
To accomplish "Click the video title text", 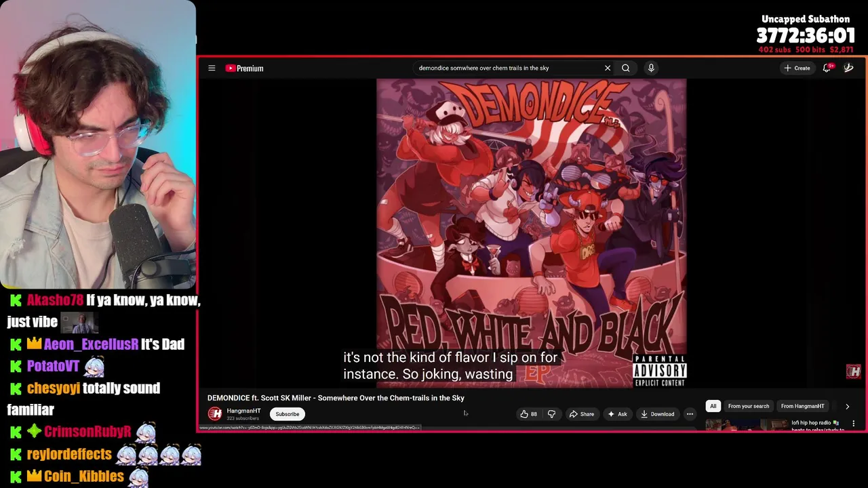I will coord(336,398).
